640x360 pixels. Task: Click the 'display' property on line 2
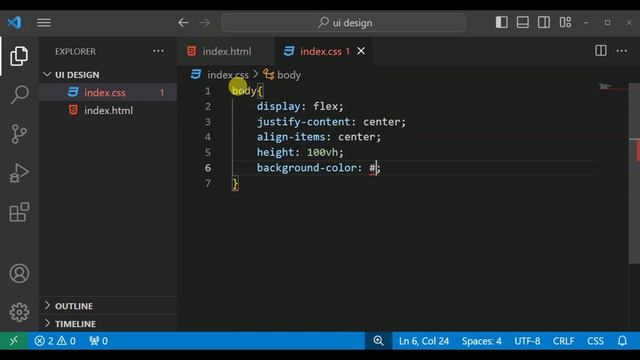tap(279, 107)
